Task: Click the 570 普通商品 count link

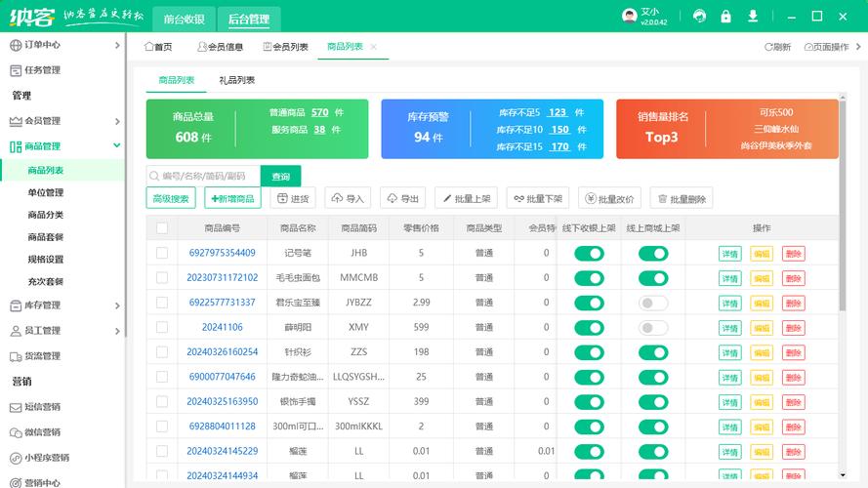Action: (319, 112)
